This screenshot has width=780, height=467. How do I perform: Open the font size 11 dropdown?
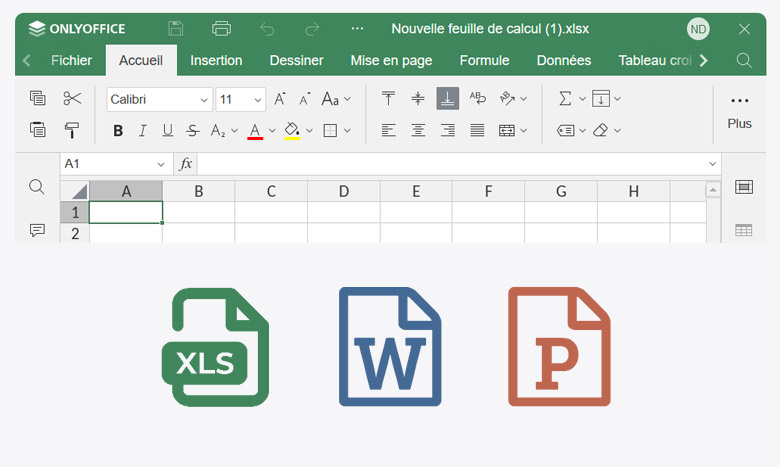[x=258, y=100]
